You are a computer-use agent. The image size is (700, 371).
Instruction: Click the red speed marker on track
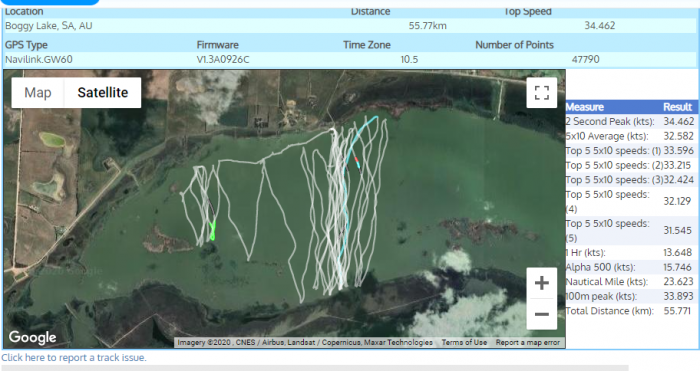356,159
